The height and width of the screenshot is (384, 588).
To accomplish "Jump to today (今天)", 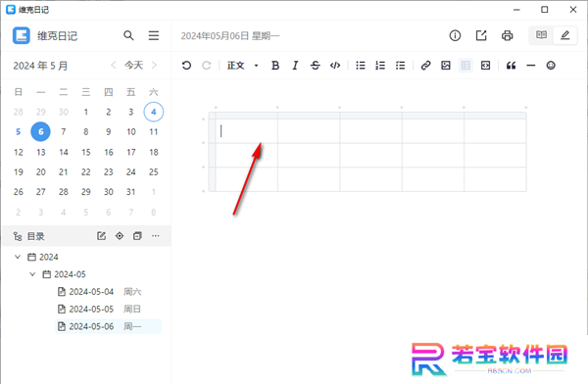I will pos(134,66).
